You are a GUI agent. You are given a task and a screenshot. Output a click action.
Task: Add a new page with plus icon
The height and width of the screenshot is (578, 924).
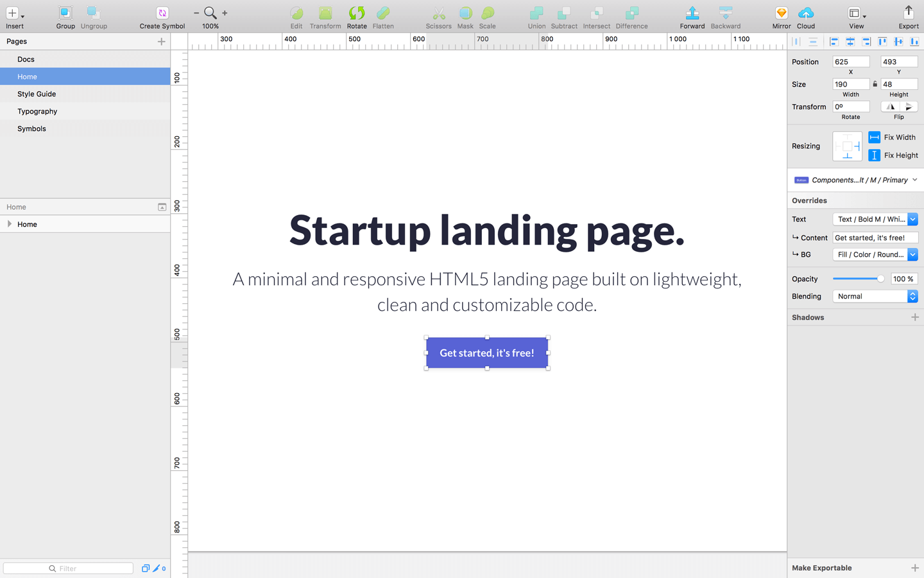(x=162, y=42)
